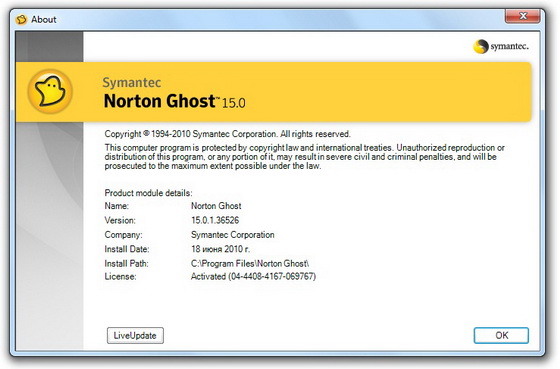
Task: Click the Norton Ghost 15.0 banner title
Action: 174,101
